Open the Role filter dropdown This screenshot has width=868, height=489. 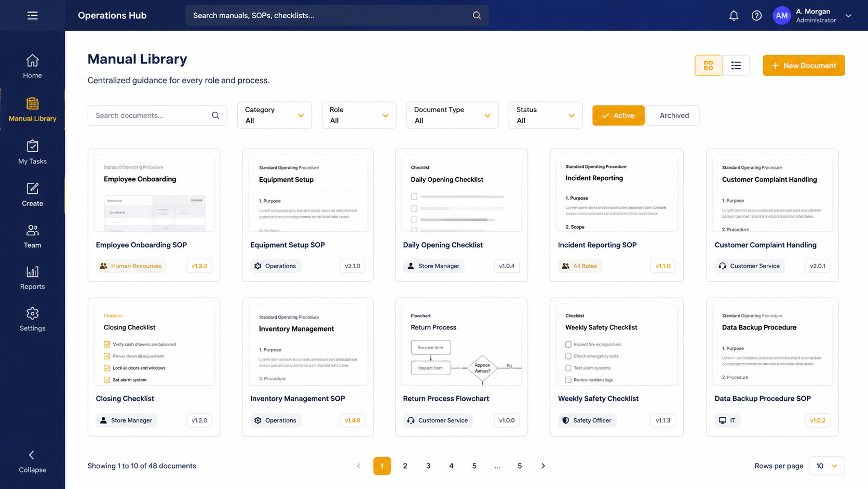coord(359,115)
